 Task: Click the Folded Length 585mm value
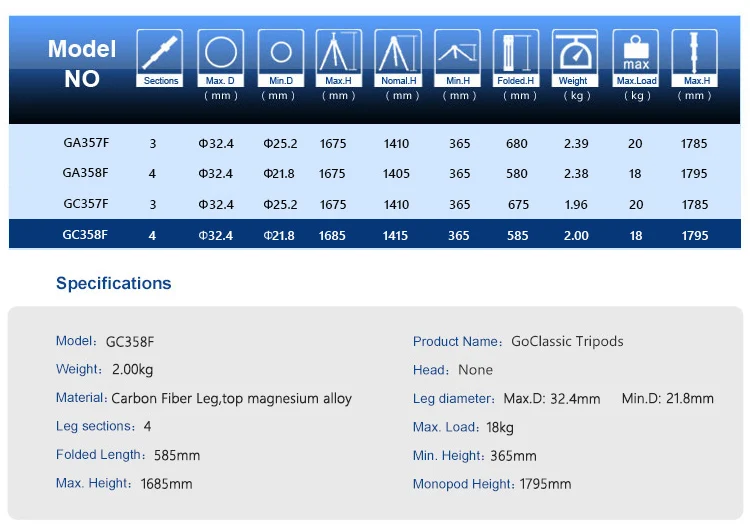click(x=177, y=455)
